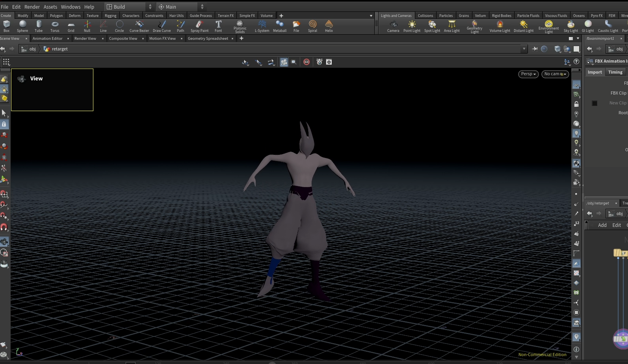
Task: Click the Add button in network editor
Action: 602,225
